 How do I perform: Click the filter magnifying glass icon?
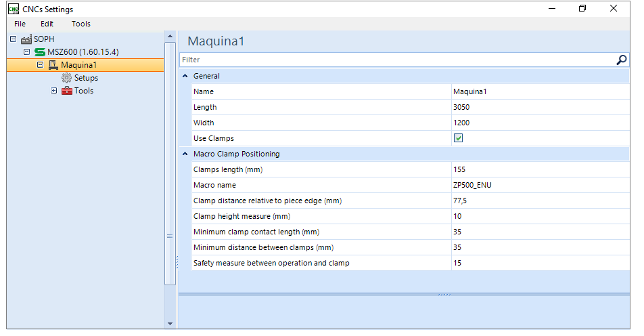point(622,60)
